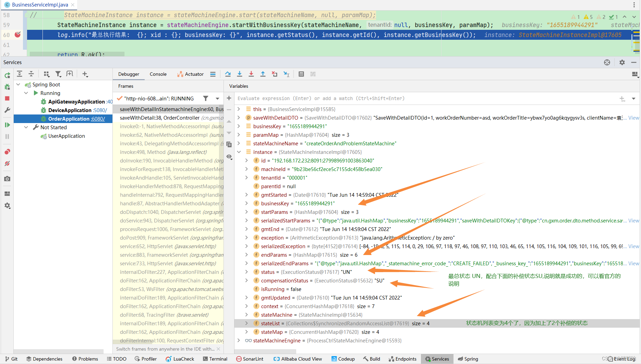
Task: Open Alibaba Cloud View tool window
Action: [x=298, y=359]
